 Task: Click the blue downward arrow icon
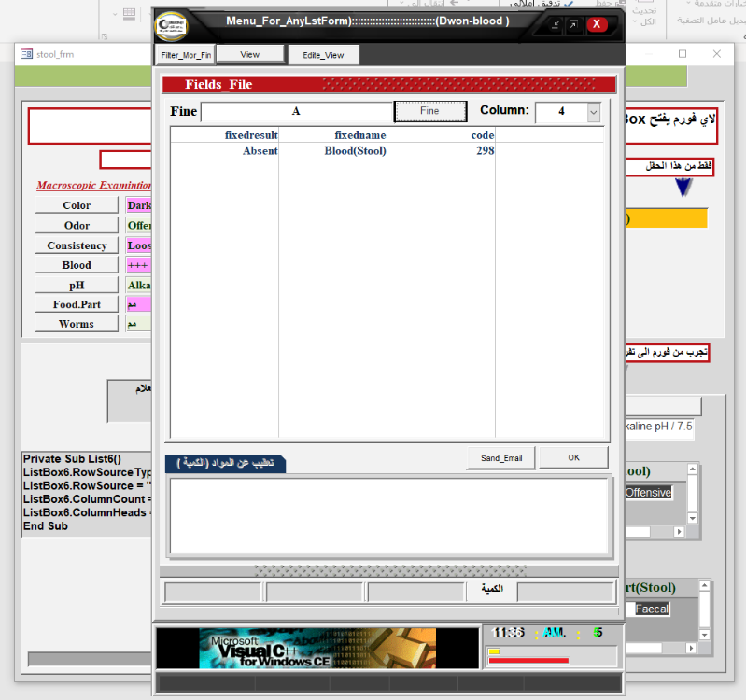(x=683, y=188)
